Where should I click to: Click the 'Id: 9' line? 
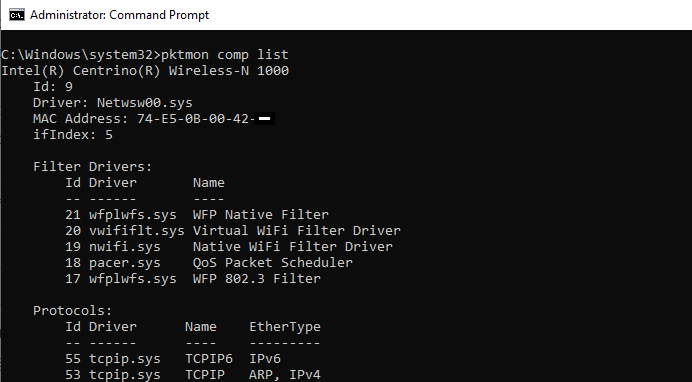tap(53, 87)
